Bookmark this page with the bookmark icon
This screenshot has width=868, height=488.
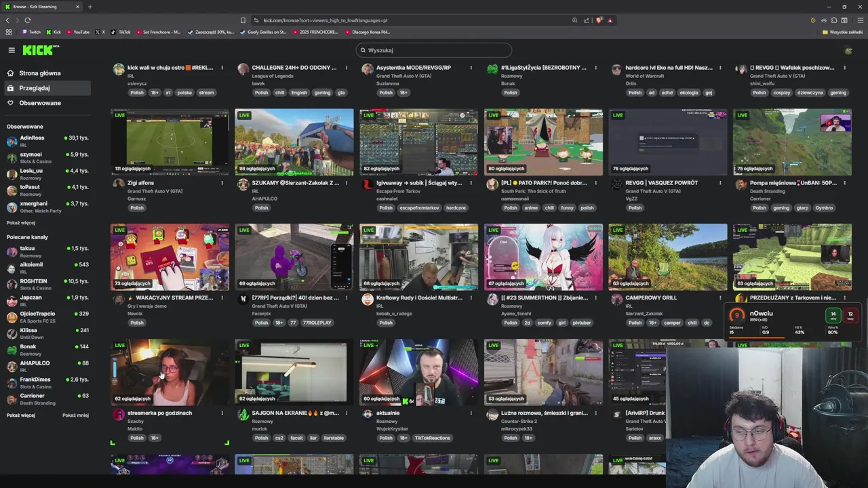point(243,20)
